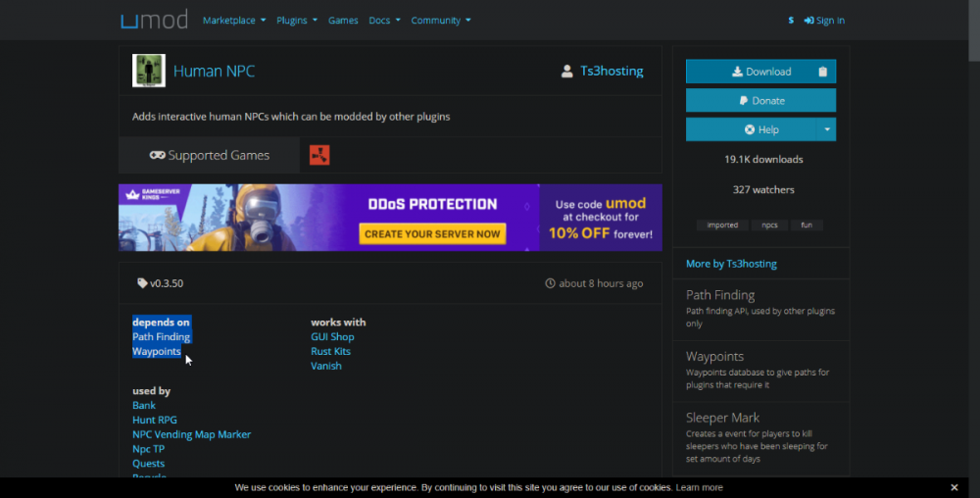This screenshot has width=980, height=498.
Task: Open Ts3hosting author profile
Action: pyautogui.click(x=612, y=72)
